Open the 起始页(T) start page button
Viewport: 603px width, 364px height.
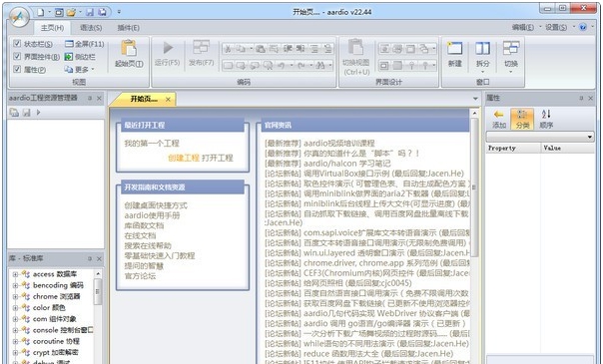[129, 54]
